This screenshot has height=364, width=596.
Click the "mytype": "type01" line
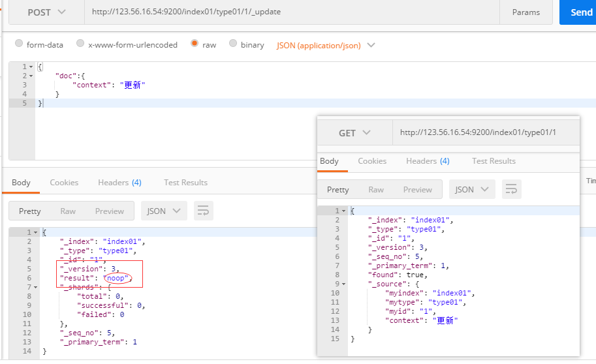point(426,302)
